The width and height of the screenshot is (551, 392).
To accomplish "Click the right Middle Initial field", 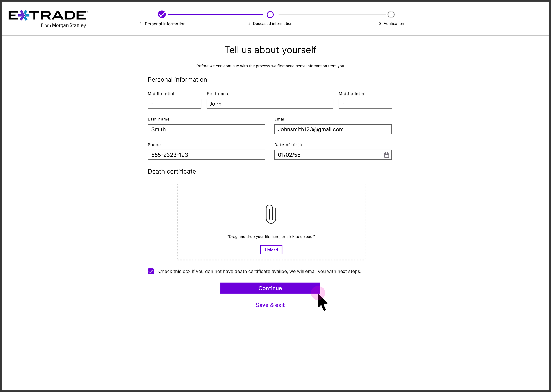I will point(365,104).
